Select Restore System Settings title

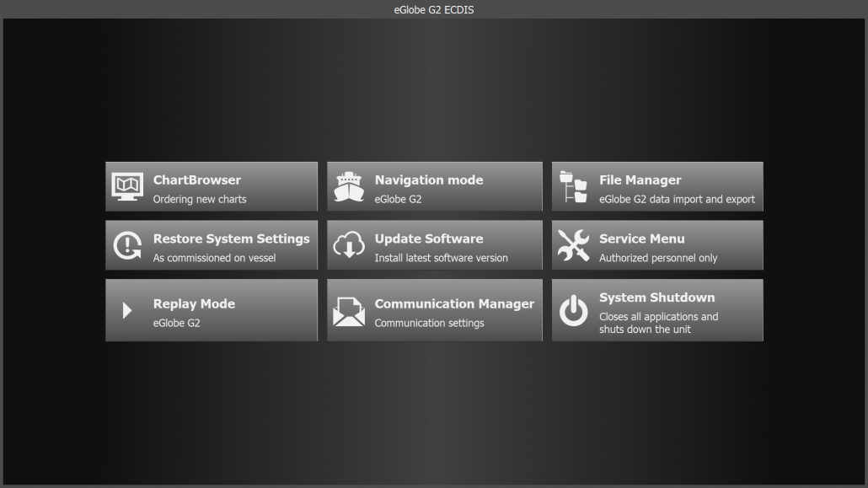pos(232,239)
